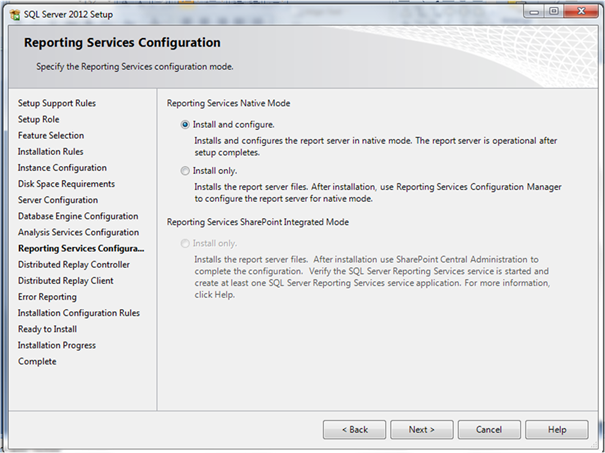Select SharePoint Integrated Mode Install only radio

(x=185, y=243)
